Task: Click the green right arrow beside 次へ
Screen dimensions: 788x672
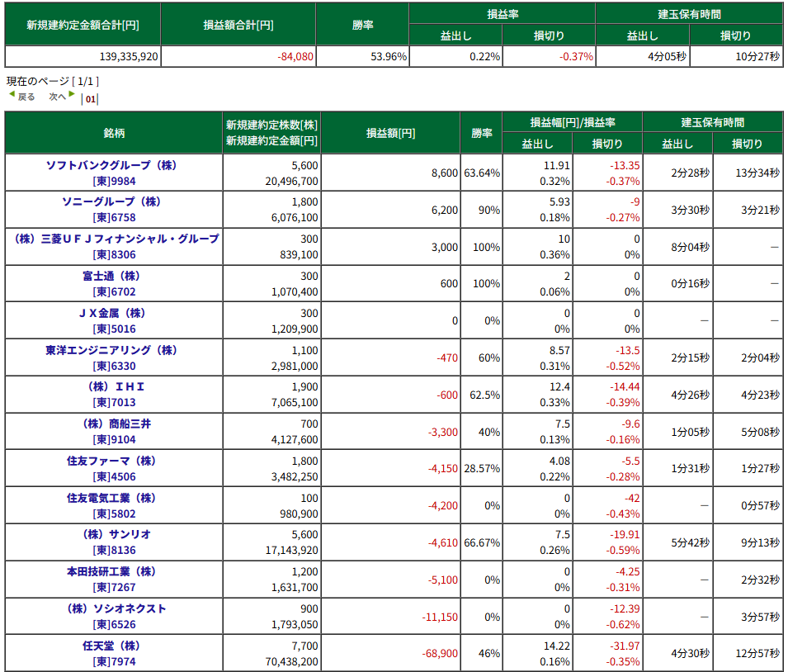Action: [72, 95]
